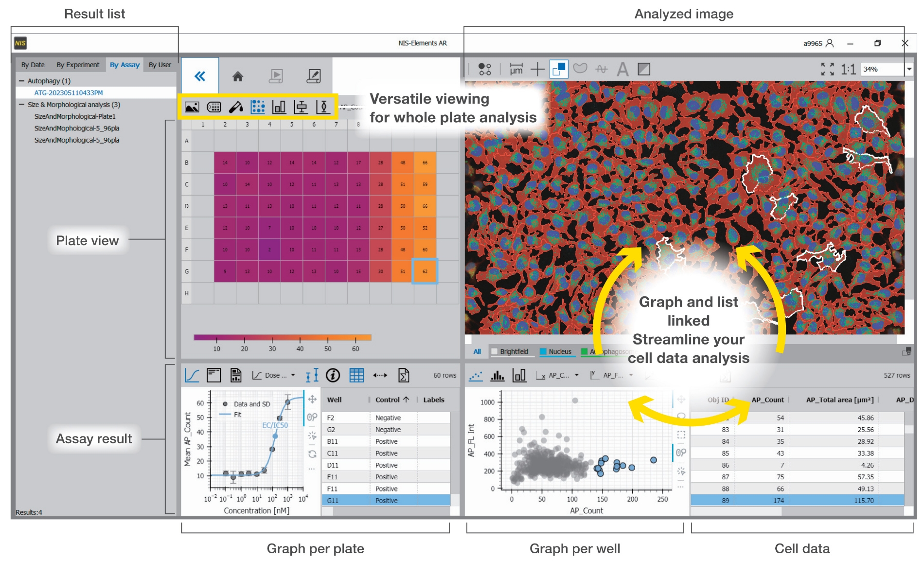Open the X axis AP_C... dropdown
The width and height of the screenshot is (924, 563).
click(557, 375)
